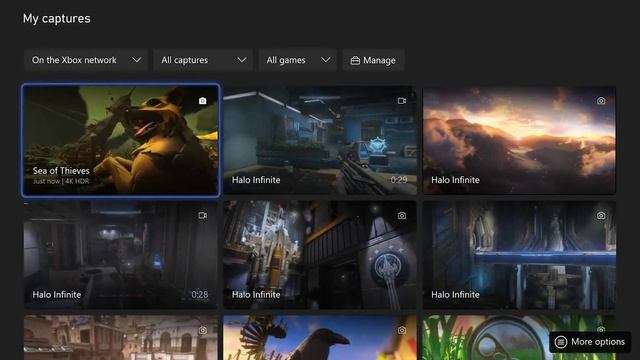Click the 'My captures' heading

57,19
